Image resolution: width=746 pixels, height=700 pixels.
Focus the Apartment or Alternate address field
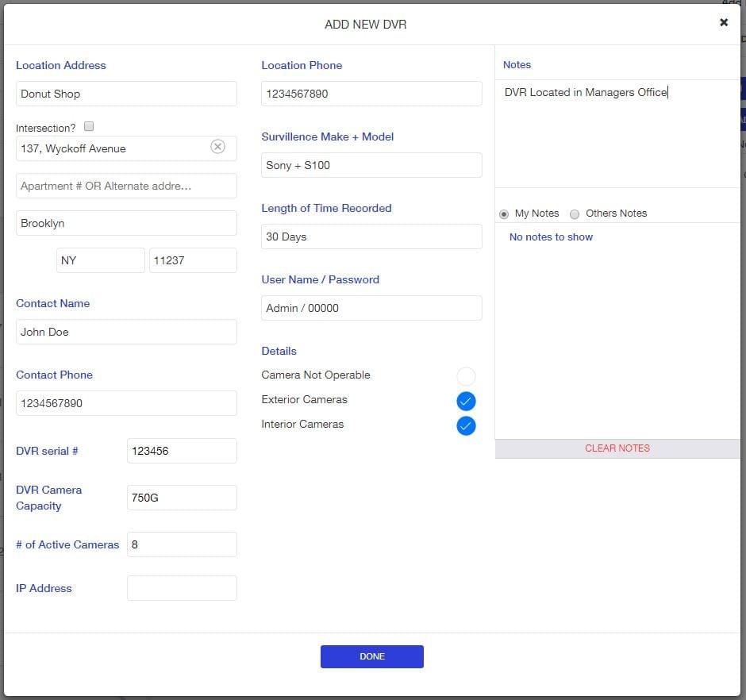coord(126,186)
